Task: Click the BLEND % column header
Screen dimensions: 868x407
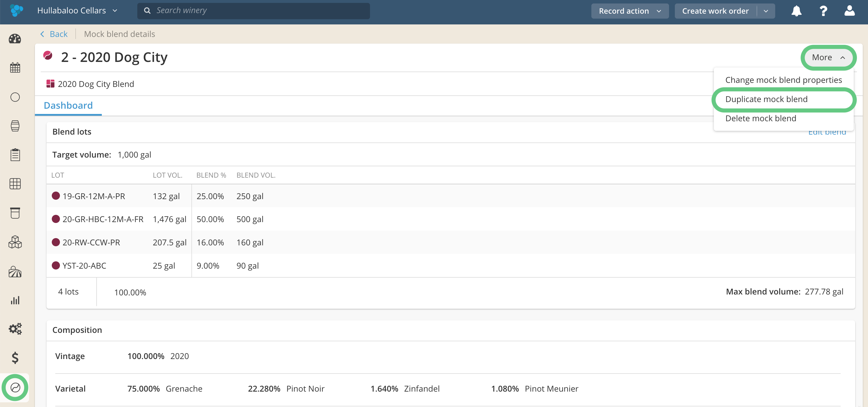Action: point(211,175)
